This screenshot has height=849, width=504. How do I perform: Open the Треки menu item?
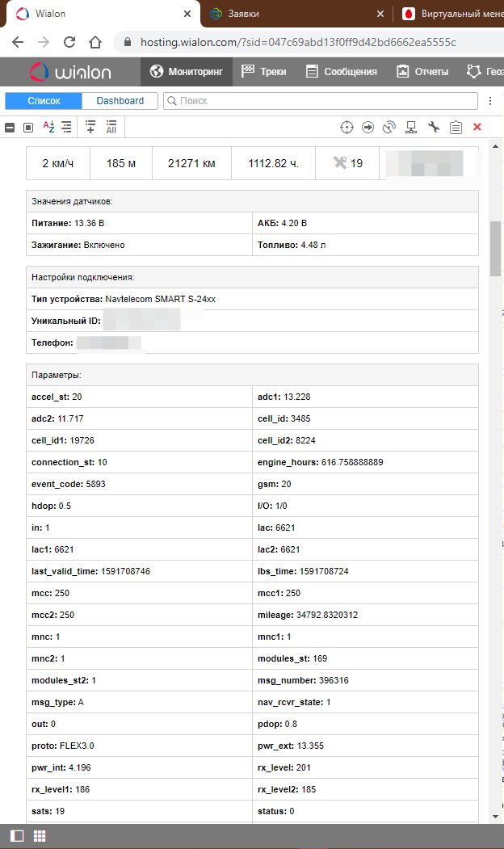(x=264, y=72)
